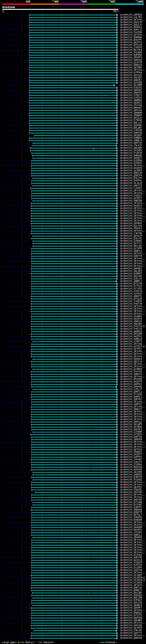Select hit UniRef100_P07323
This screenshot has width=146, height=644.
tap(131, 286)
